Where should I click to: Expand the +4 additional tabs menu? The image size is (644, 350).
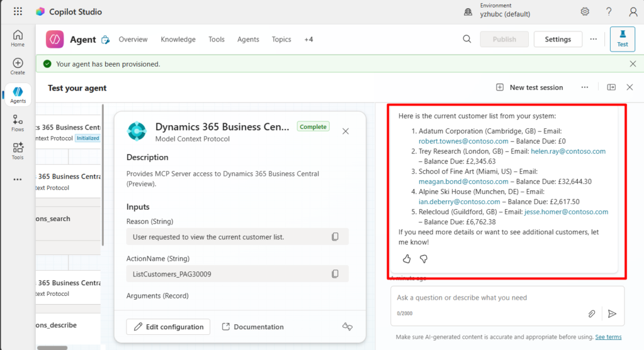pos(308,39)
